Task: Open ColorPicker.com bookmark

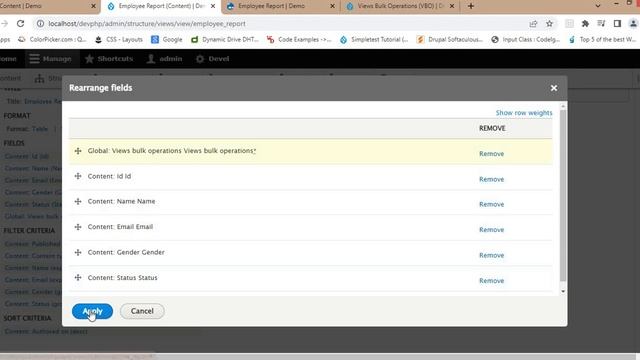Action: 52,40
